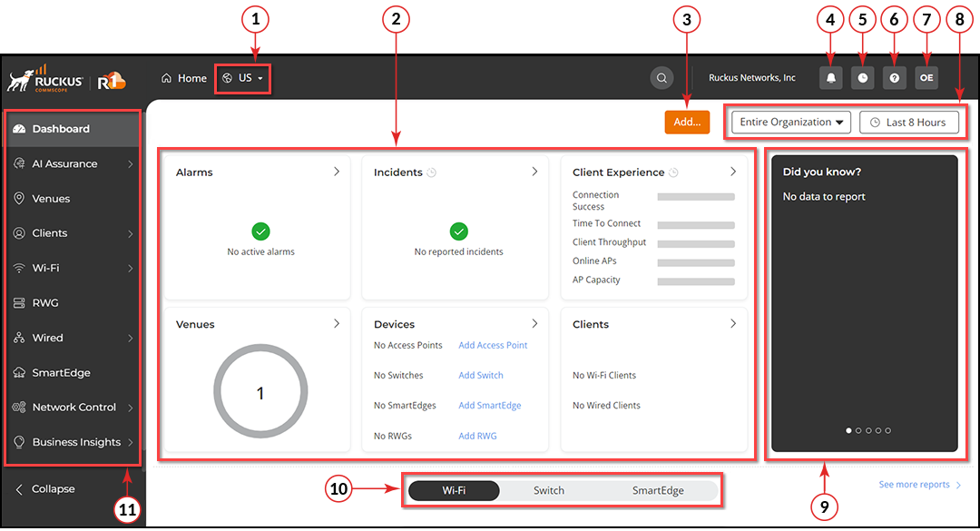
Task: Open the help question mark icon
Action: point(895,78)
